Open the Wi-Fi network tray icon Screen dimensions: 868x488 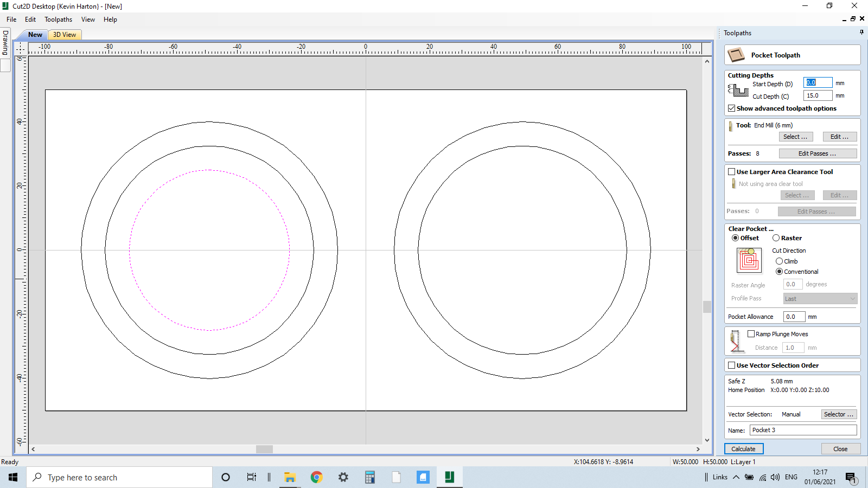[x=762, y=477]
